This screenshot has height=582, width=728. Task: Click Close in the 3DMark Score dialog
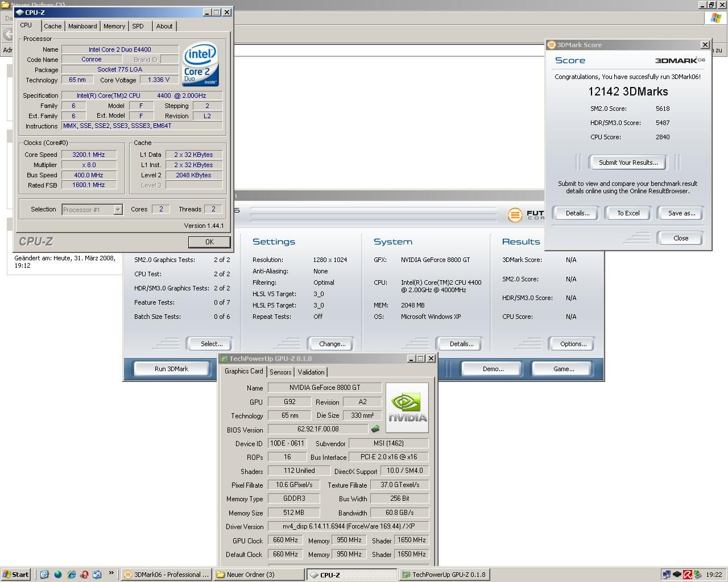[681, 238]
